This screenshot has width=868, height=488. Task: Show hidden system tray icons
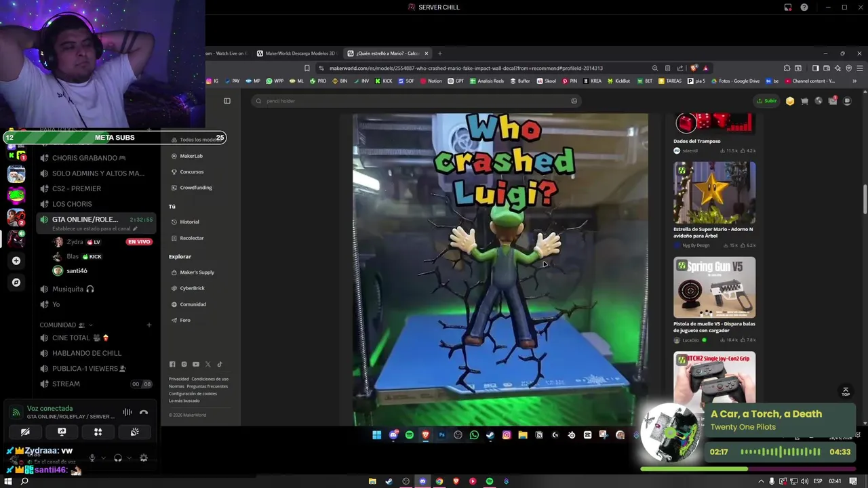coord(761,481)
